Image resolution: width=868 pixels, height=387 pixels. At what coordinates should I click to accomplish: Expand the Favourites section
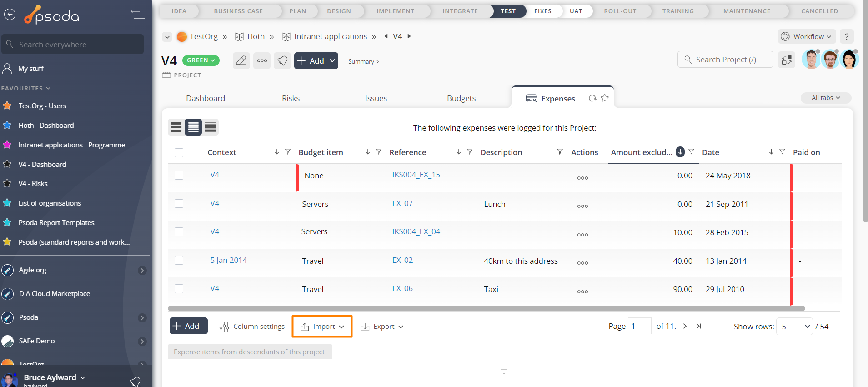tap(26, 88)
